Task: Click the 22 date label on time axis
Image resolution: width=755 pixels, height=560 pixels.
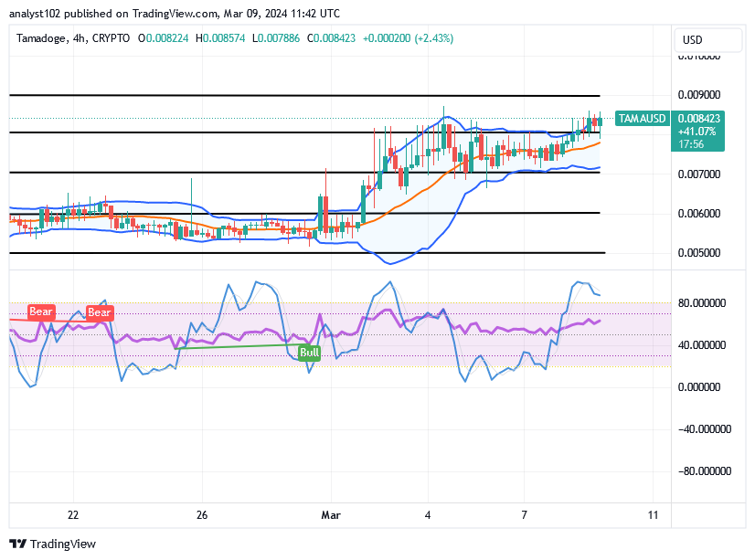Action: (x=73, y=515)
